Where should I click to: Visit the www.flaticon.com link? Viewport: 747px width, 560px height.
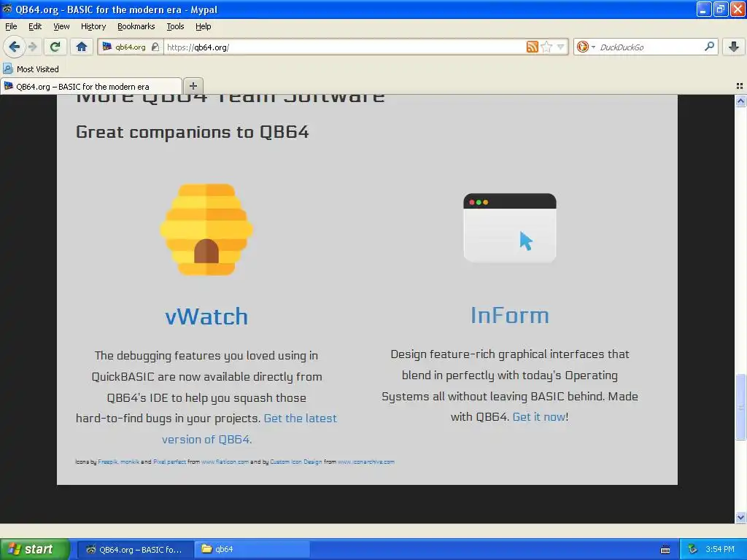[x=225, y=462]
